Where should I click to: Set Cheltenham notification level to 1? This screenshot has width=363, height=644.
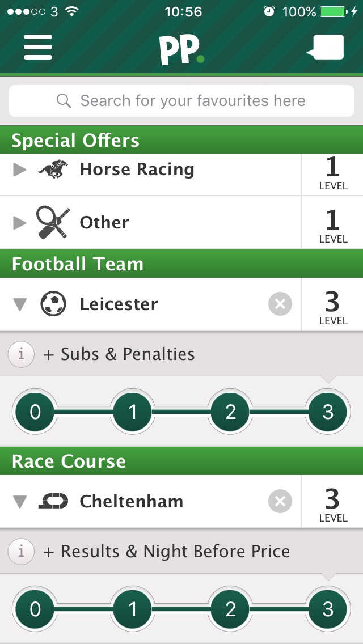[133, 609]
